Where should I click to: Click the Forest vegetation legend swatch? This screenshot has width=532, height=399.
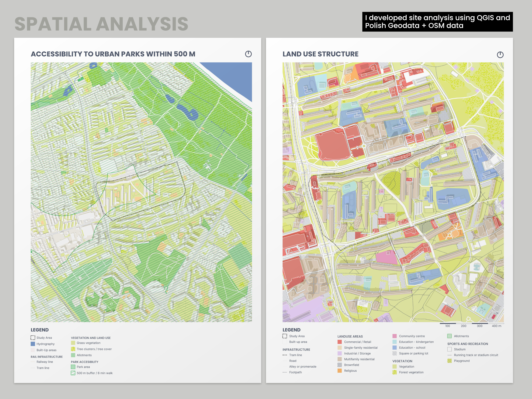[394, 372]
